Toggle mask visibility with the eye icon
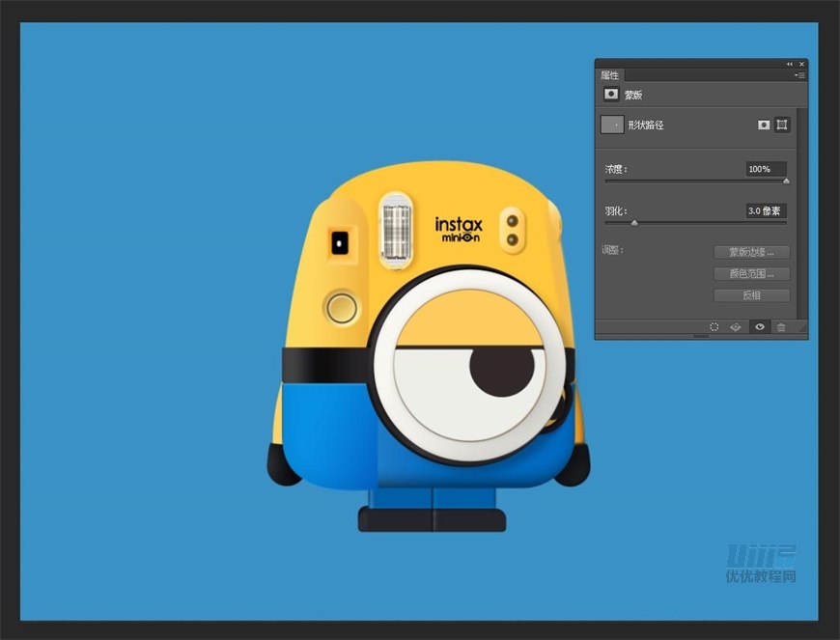This screenshot has width=840, height=640. coord(760,327)
